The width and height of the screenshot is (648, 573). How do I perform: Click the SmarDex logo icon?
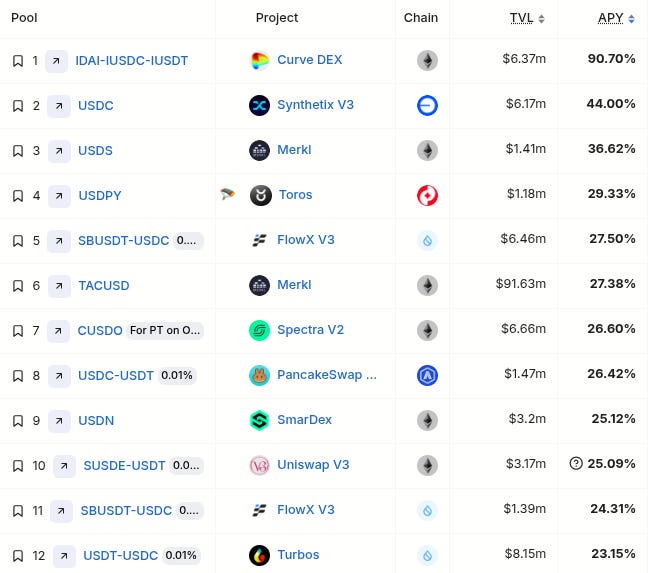coord(260,421)
